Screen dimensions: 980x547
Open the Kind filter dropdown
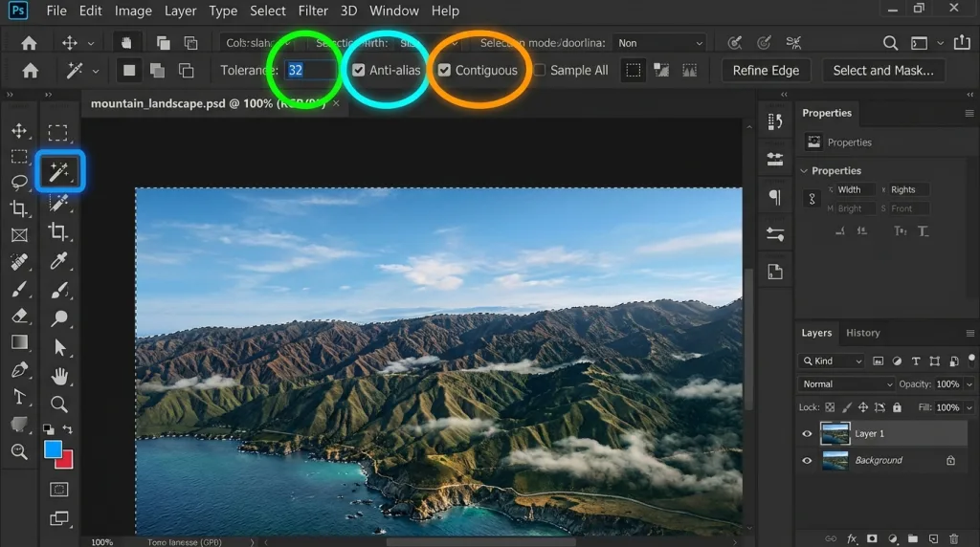pyautogui.click(x=832, y=361)
